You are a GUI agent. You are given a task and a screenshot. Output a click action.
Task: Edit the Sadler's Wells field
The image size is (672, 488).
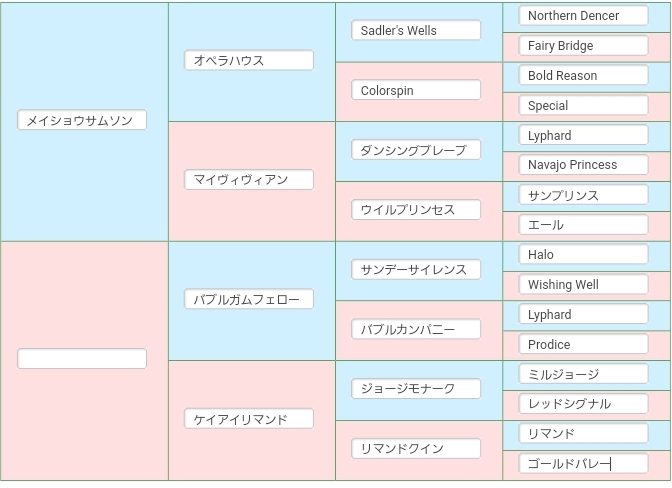(x=416, y=31)
